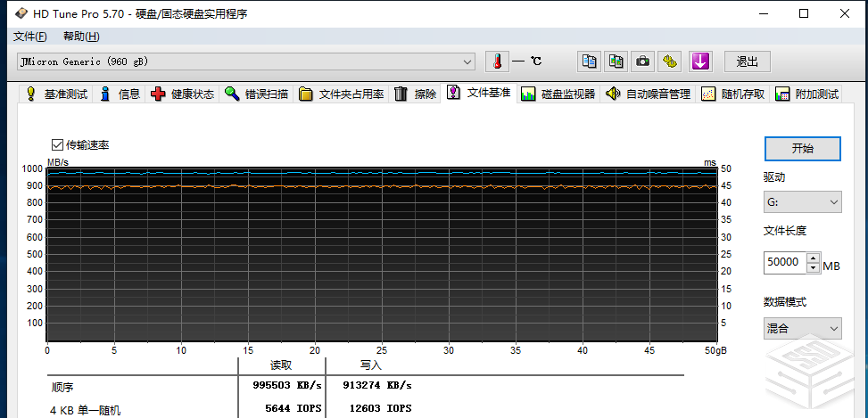Click the 4 KB 单一随机 row label
The width and height of the screenshot is (868, 418).
point(86,410)
